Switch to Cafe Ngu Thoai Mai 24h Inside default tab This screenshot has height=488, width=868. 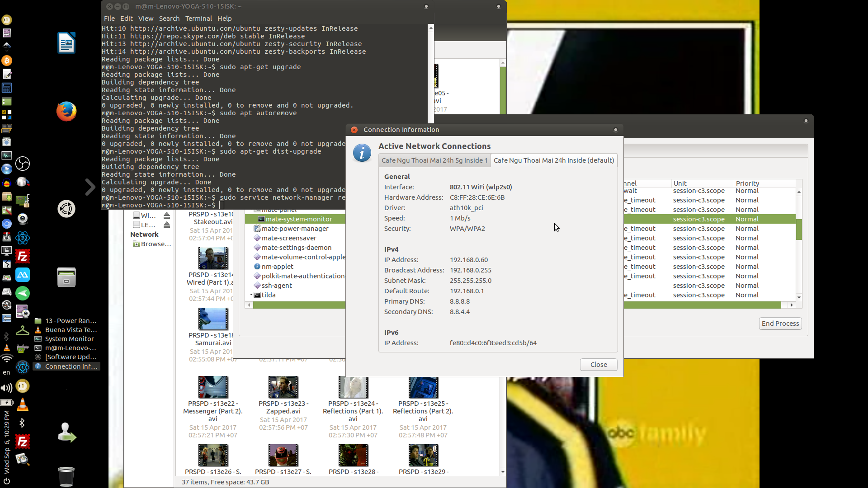pyautogui.click(x=554, y=160)
